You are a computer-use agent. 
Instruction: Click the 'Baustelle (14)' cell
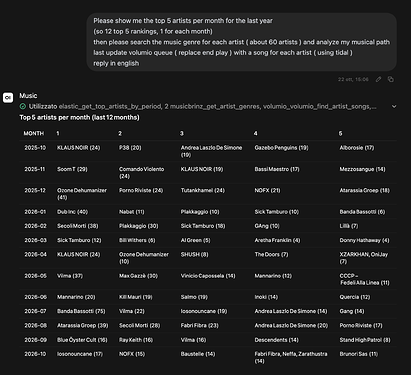point(198,354)
